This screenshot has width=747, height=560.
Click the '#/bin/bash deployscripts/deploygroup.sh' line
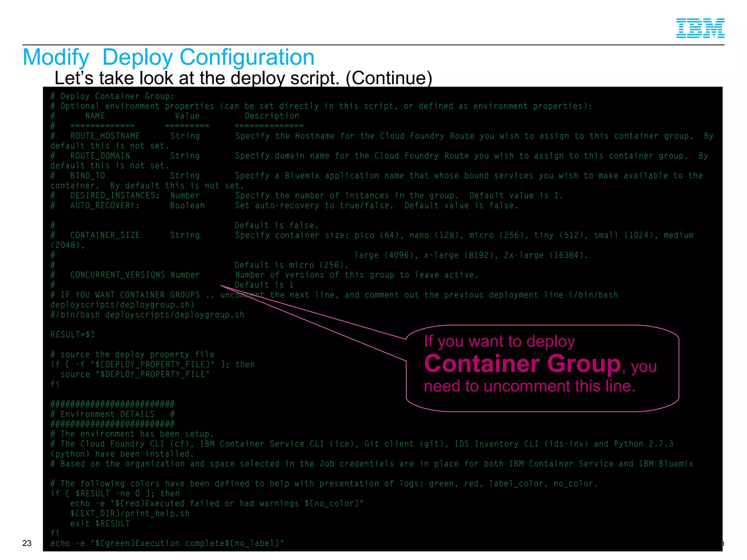tap(147, 315)
